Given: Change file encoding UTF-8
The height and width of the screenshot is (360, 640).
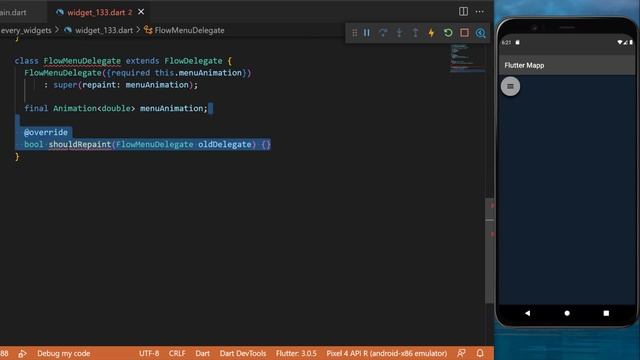Looking at the screenshot, I should (x=149, y=353).
